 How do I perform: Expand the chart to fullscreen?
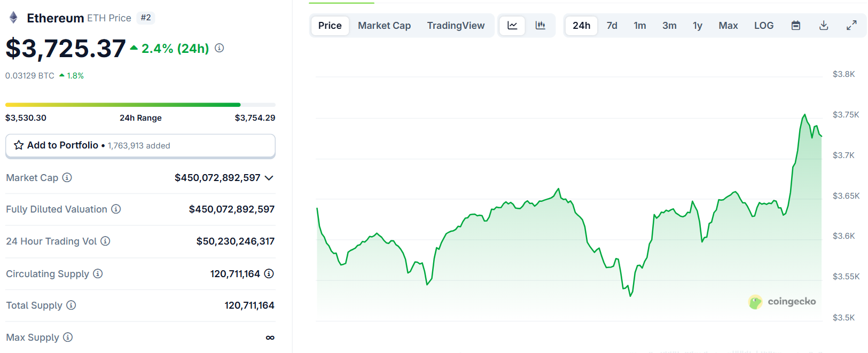click(852, 25)
